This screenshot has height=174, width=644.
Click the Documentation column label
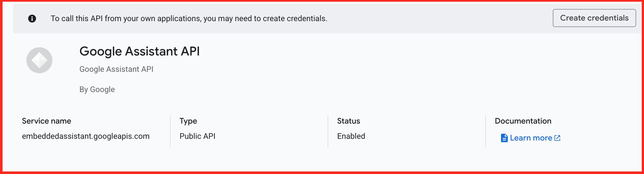(x=523, y=121)
